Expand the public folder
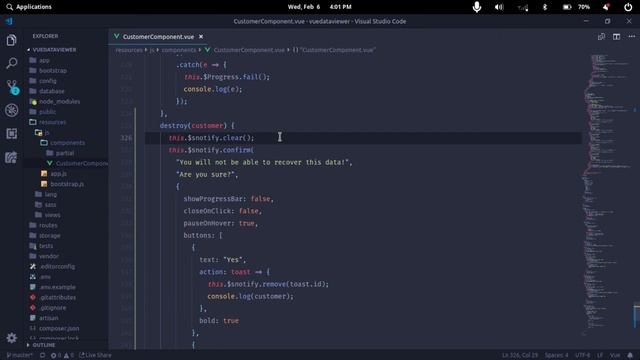 pos(47,112)
